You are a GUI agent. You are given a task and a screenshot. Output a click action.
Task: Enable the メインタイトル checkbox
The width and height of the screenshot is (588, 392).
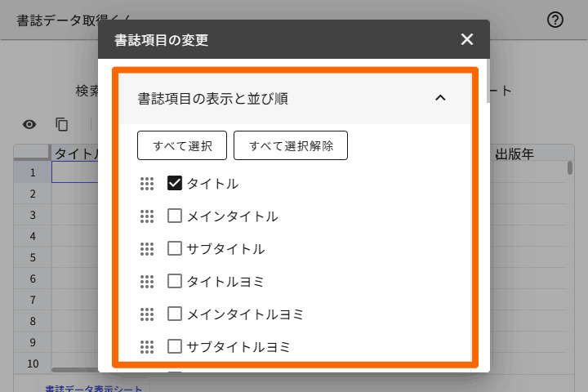point(174,216)
